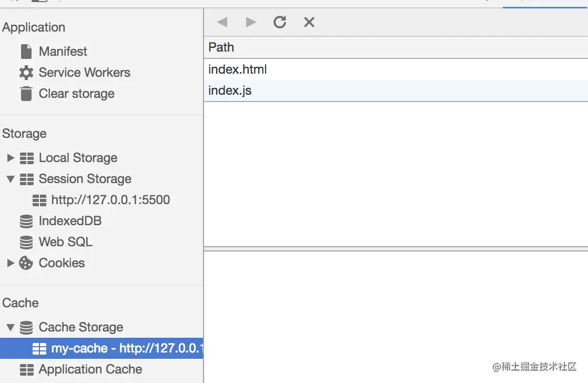Expand the Cookies tree node
Image resolution: width=588 pixels, height=383 pixels.
(11, 263)
